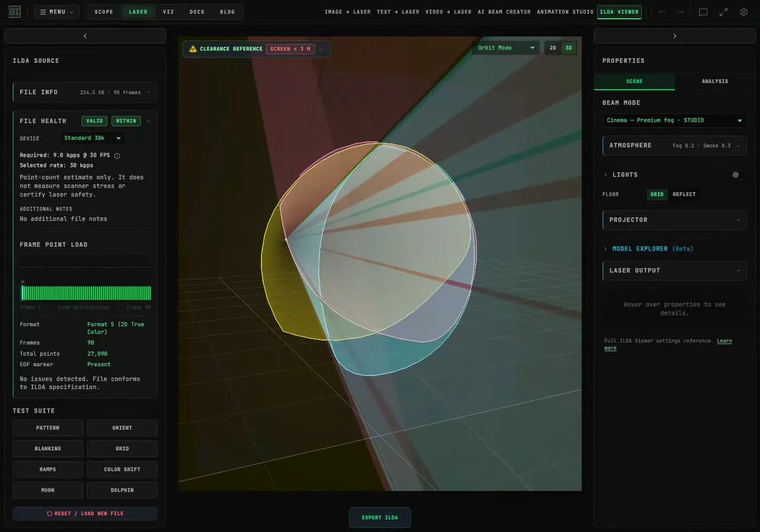Expand the LASER OUTPUT section
This screenshot has width=760, height=532.
click(674, 270)
